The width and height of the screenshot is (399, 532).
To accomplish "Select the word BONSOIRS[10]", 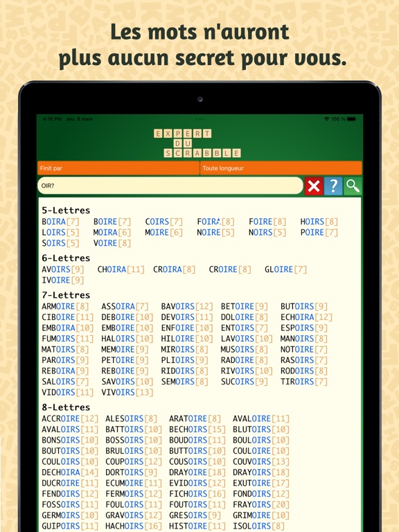I will [x=70, y=440].
